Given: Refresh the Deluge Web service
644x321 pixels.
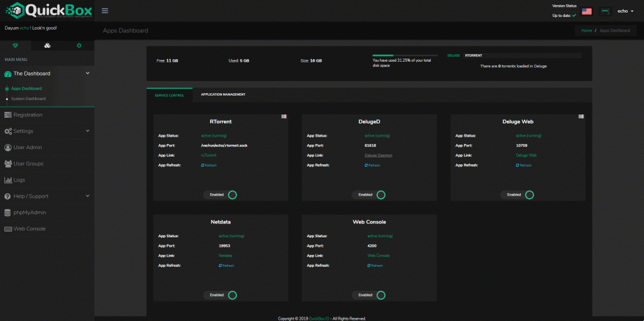Looking at the screenshot, I should click(524, 166).
